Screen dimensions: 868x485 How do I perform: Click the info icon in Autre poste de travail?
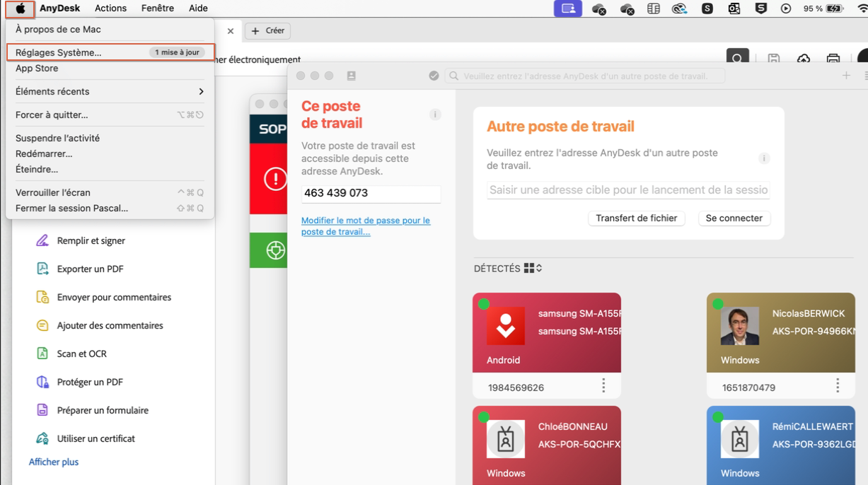[764, 158]
